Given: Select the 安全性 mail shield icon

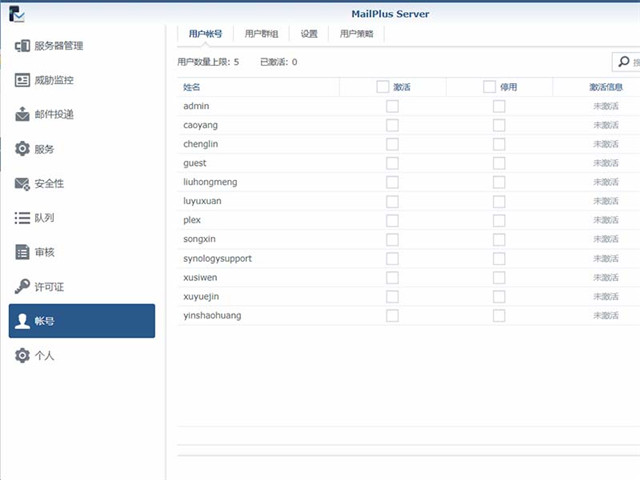Looking at the screenshot, I should [x=22, y=184].
